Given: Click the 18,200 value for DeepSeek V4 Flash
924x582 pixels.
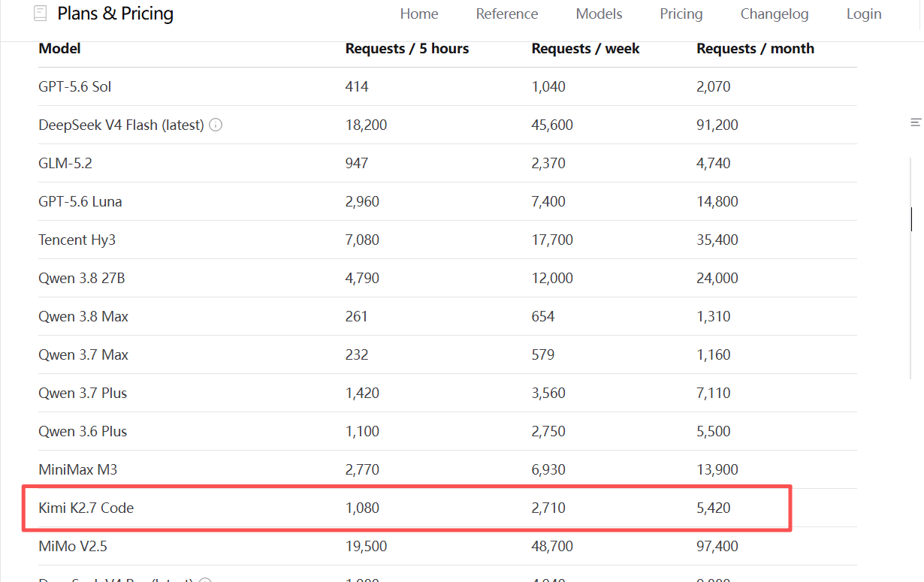Looking at the screenshot, I should (366, 125).
